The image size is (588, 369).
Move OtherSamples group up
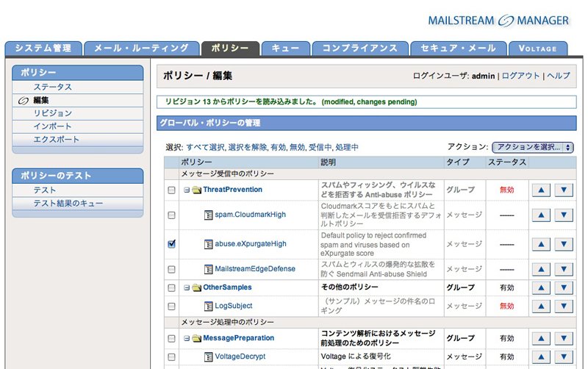pos(541,287)
